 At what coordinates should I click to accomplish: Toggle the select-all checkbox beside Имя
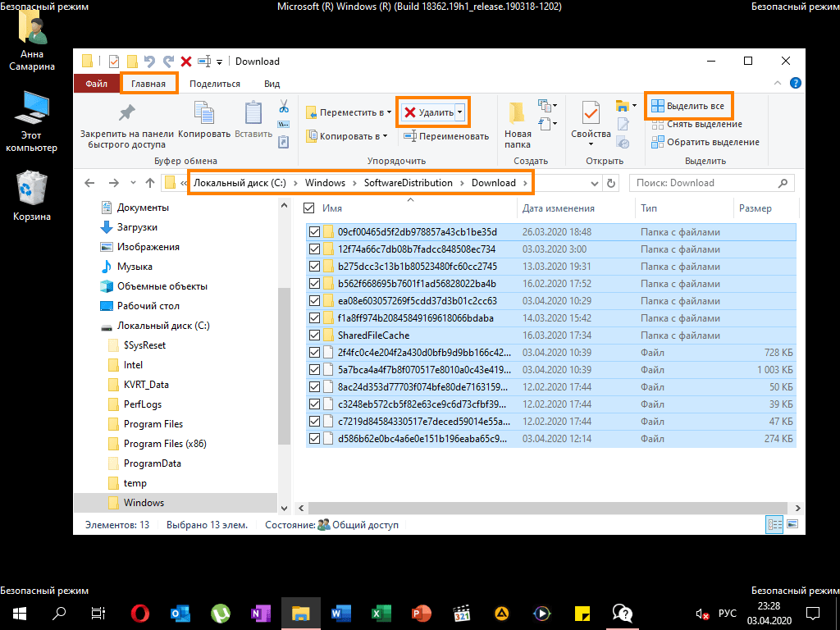click(x=309, y=208)
